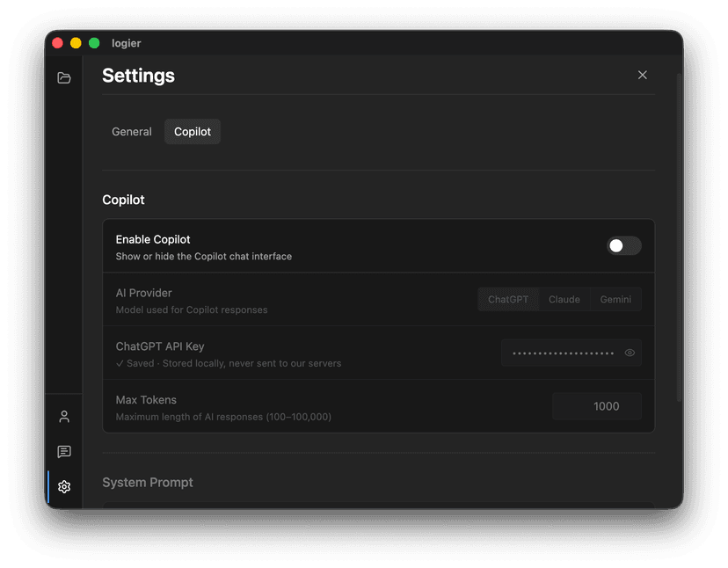The image size is (728, 568).
Task: Choose Claude as AI provider
Action: [564, 300]
